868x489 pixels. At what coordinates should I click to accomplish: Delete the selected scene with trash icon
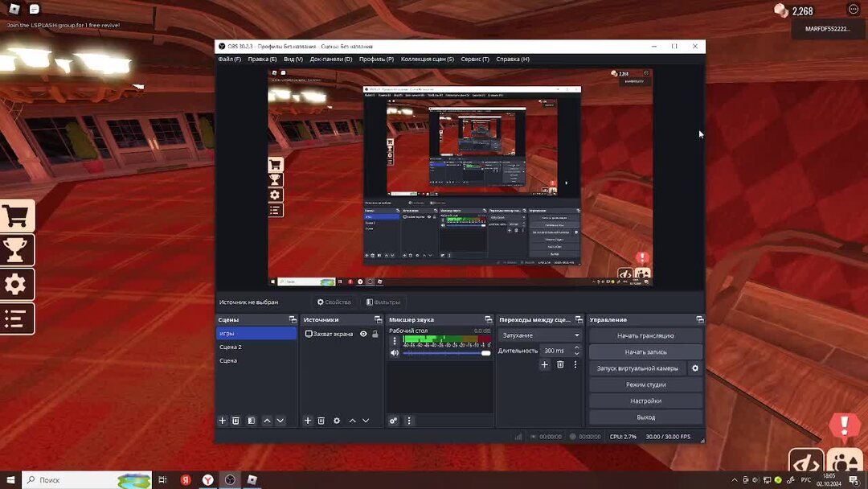[235, 421]
